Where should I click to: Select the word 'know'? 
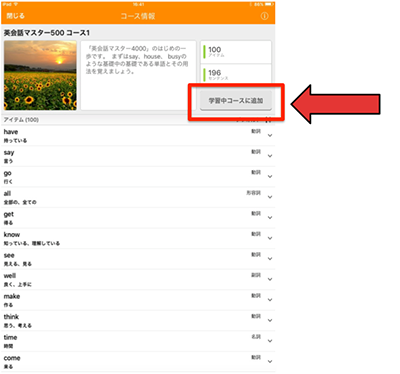pyautogui.click(x=12, y=234)
